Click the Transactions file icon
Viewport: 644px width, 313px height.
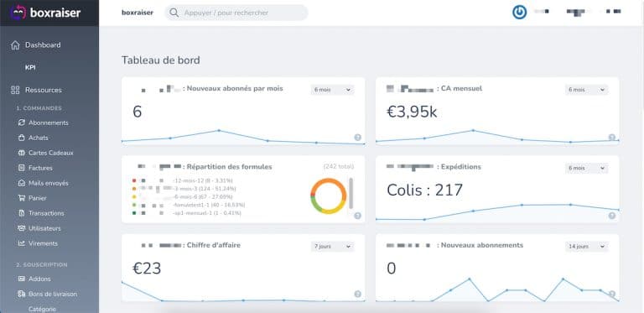coord(22,213)
